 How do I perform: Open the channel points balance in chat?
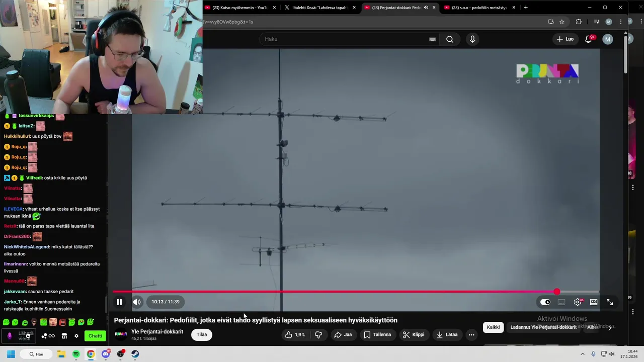(x=49, y=336)
